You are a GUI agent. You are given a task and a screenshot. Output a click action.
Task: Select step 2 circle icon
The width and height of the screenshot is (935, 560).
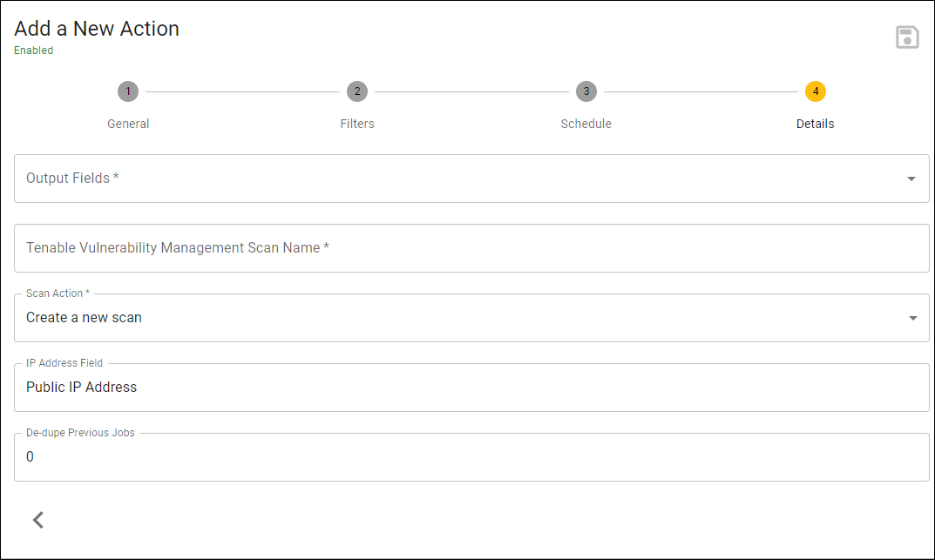357,91
